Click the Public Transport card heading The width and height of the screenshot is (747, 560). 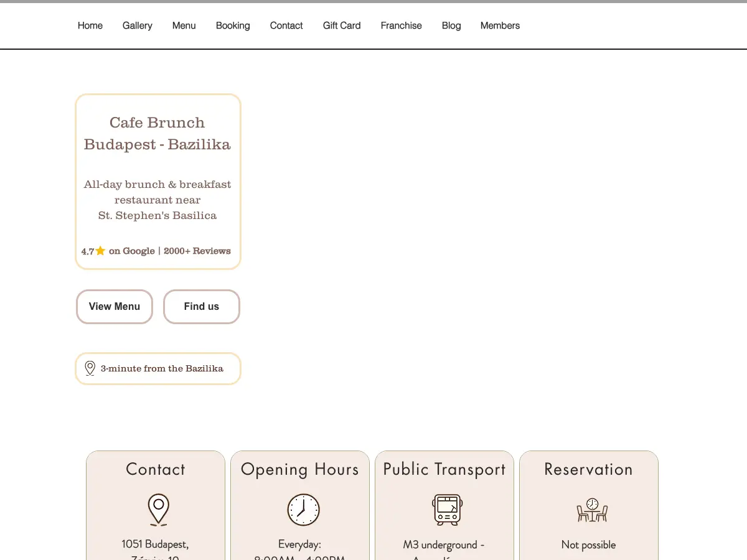[x=444, y=469]
